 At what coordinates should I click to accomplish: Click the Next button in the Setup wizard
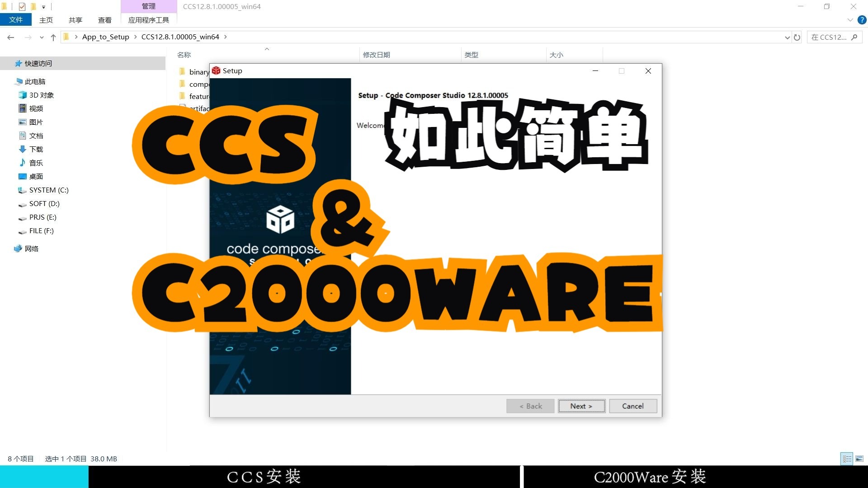point(581,406)
